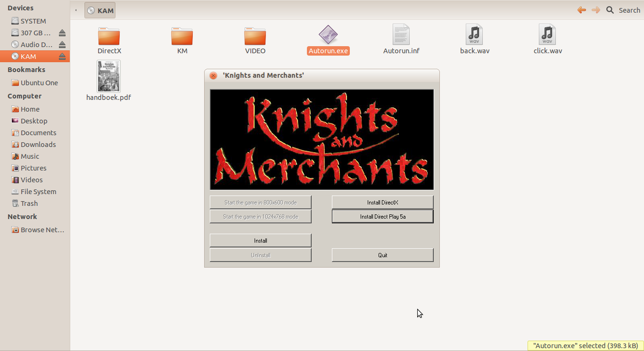Click the handboek.pdf file name
644x351 pixels.
coord(108,98)
